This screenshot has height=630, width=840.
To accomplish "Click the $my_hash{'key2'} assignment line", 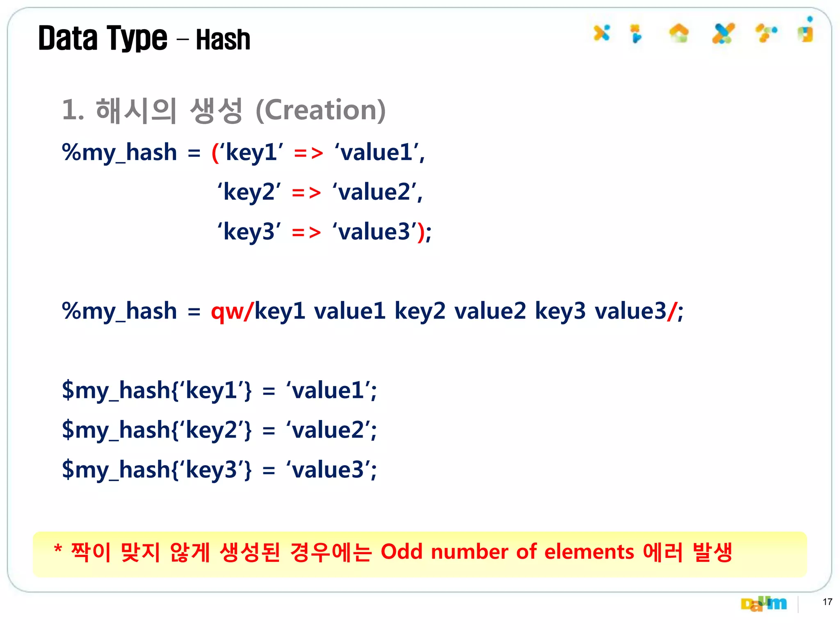I will pyautogui.click(x=219, y=430).
